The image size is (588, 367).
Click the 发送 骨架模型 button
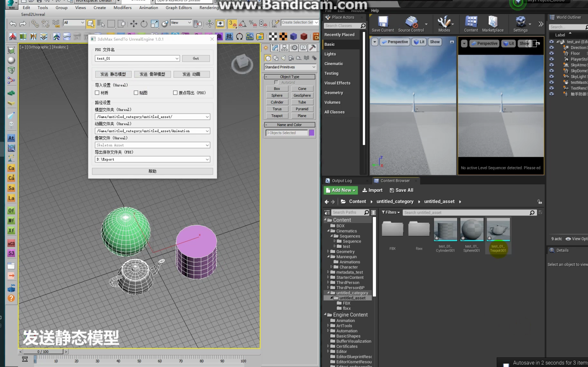pyautogui.click(x=152, y=74)
